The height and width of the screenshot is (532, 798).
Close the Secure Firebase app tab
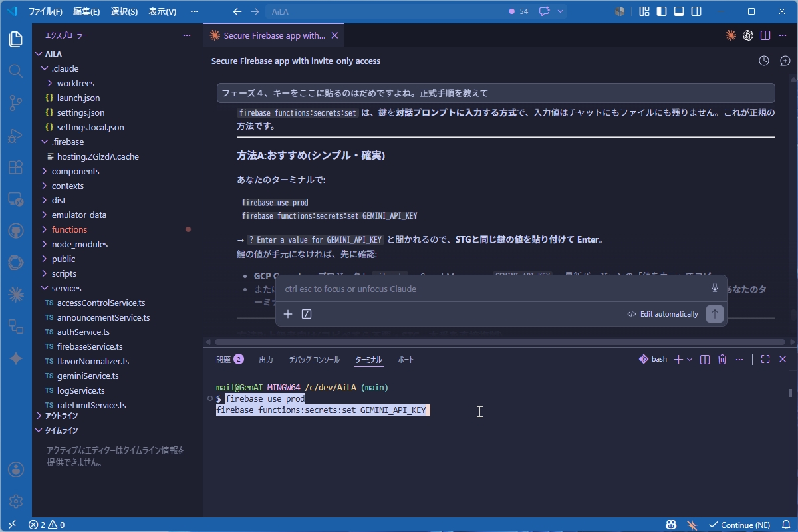tap(334, 35)
